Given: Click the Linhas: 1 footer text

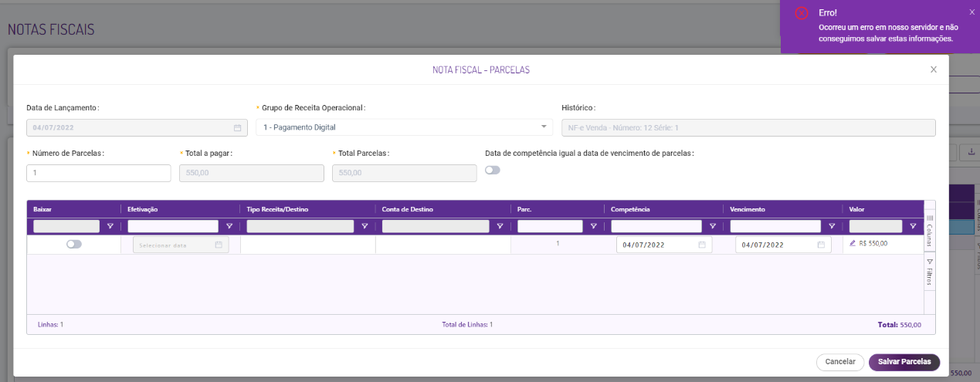Looking at the screenshot, I should 50,325.
